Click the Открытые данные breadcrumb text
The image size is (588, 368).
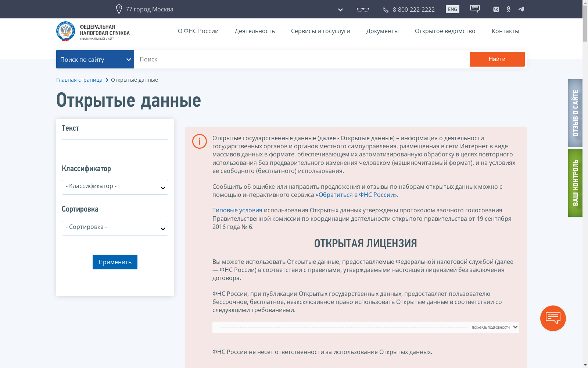[135, 80]
